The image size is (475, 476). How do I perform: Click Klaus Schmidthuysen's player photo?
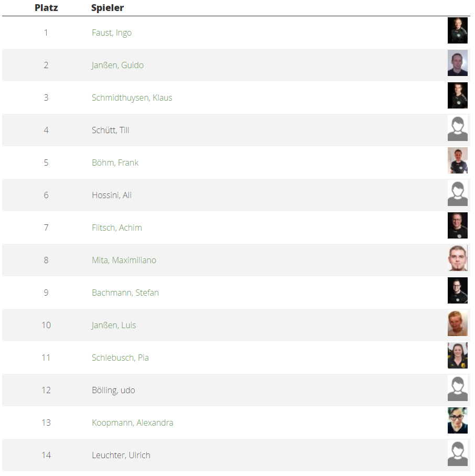457,95
